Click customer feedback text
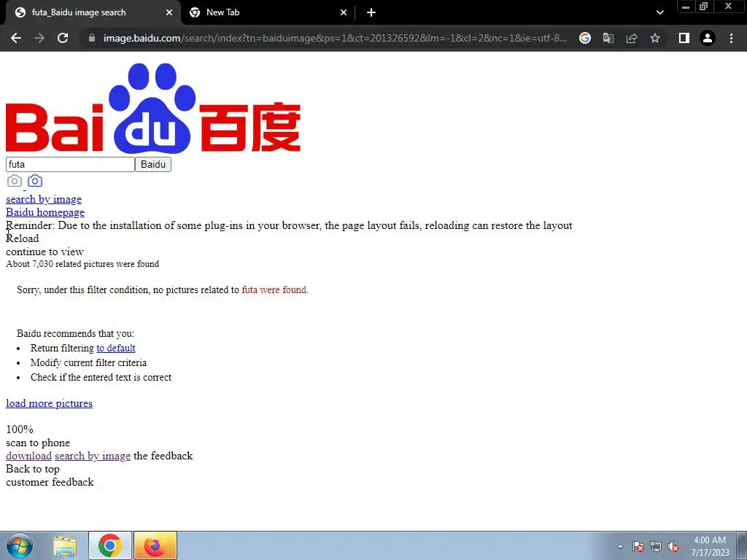This screenshot has width=747, height=560. click(x=50, y=482)
